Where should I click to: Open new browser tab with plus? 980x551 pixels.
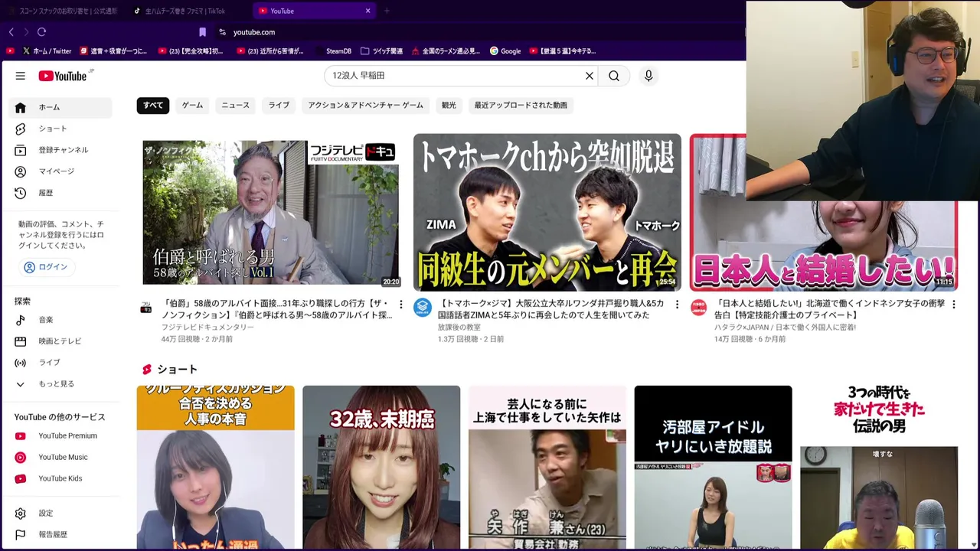pyautogui.click(x=387, y=11)
